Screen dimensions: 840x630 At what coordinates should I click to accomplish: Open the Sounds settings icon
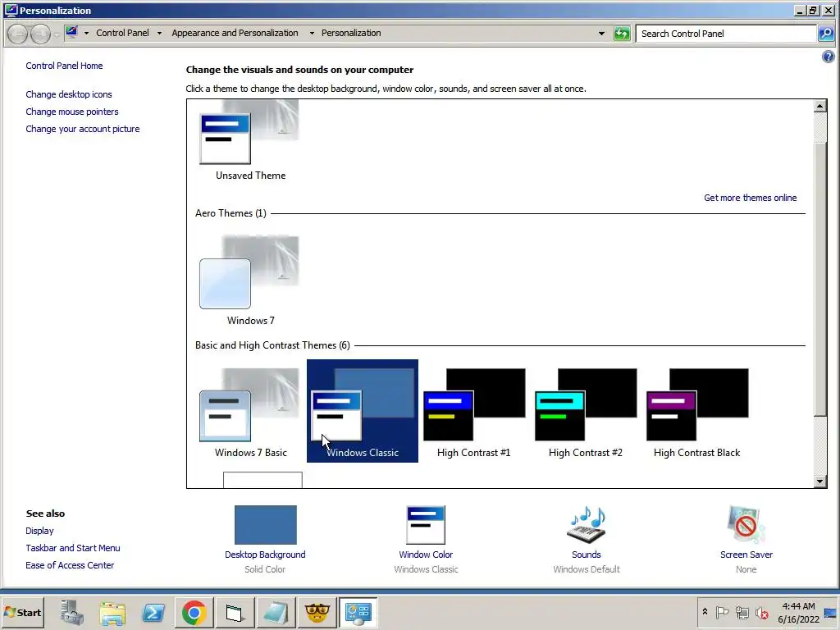coord(586,524)
